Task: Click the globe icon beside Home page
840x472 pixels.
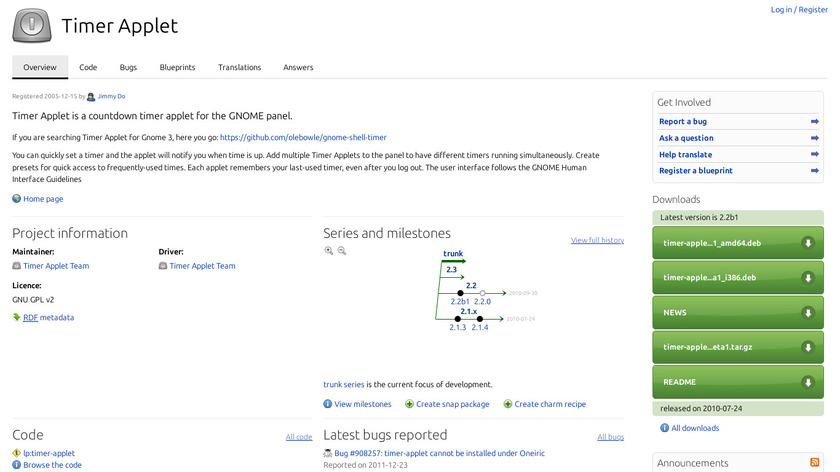Action: pos(16,199)
